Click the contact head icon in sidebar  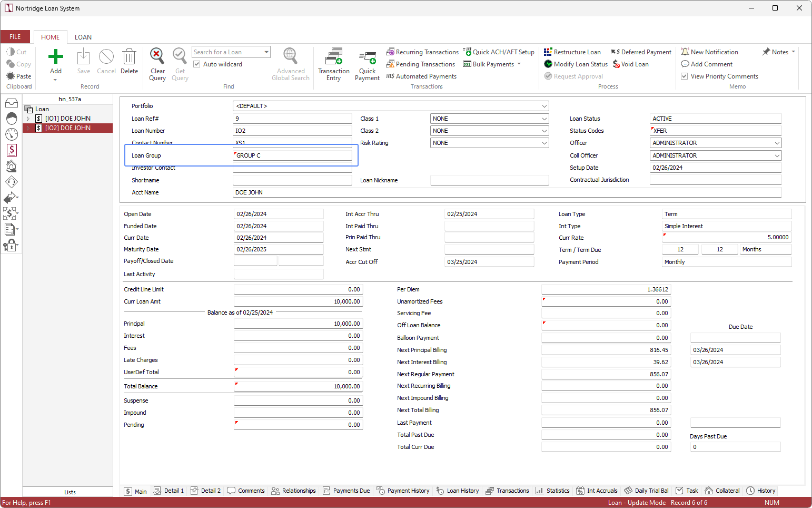12,119
